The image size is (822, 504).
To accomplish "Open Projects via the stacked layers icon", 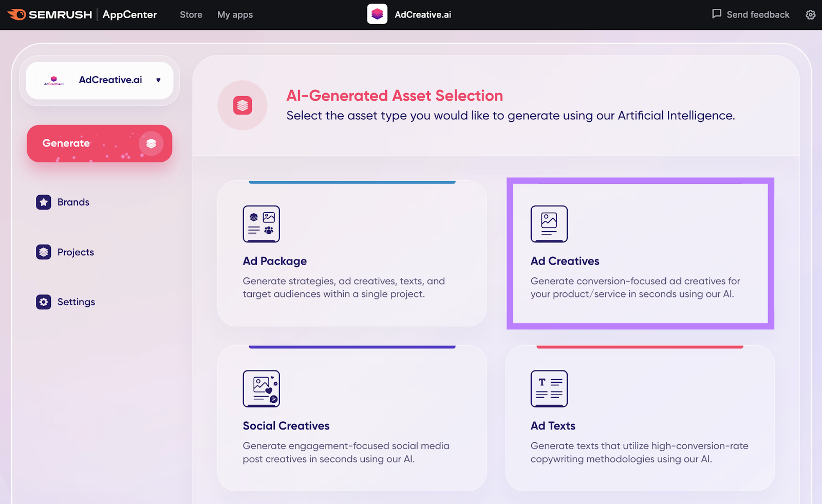I will tap(43, 252).
